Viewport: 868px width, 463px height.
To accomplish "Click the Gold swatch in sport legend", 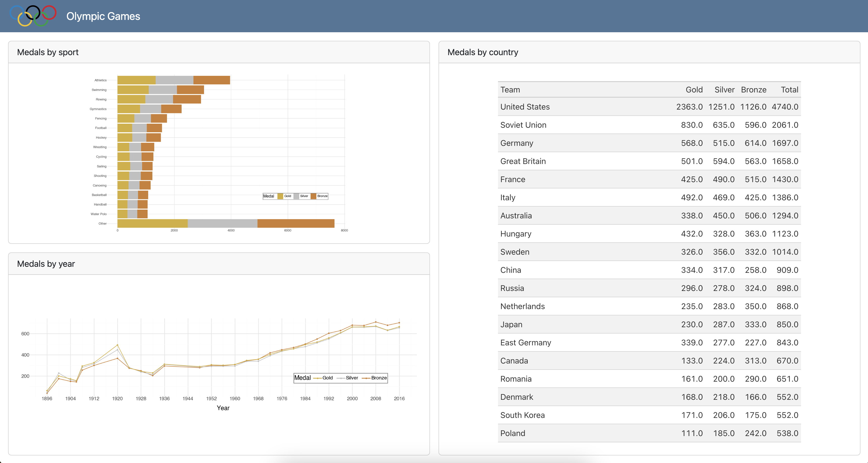I will pyautogui.click(x=280, y=196).
